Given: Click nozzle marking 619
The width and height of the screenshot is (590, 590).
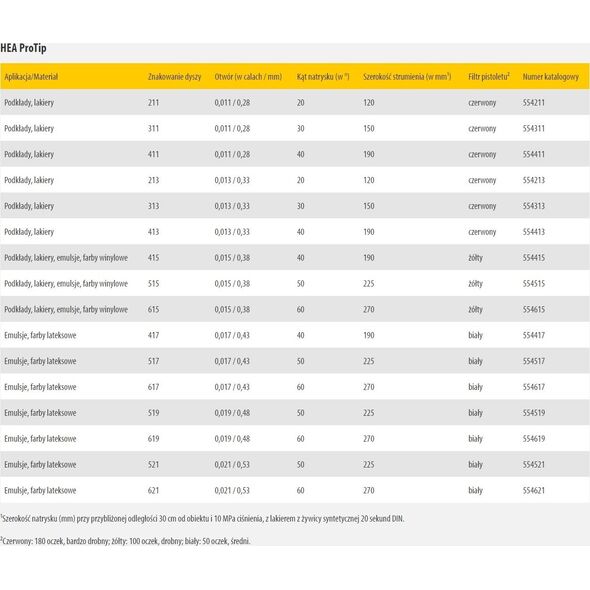Looking at the screenshot, I should pyautogui.click(x=154, y=439).
